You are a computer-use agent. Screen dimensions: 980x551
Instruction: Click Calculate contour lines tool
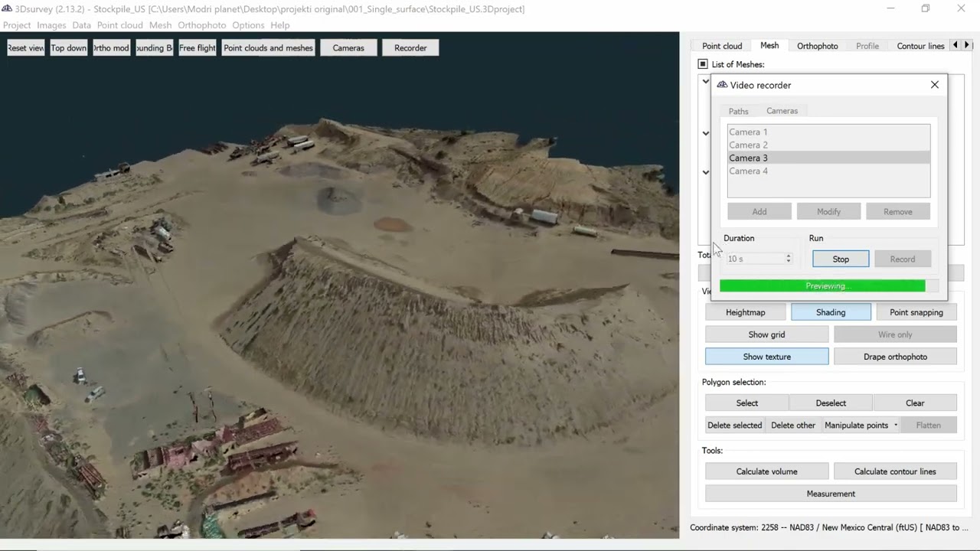click(x=895, y=471)
